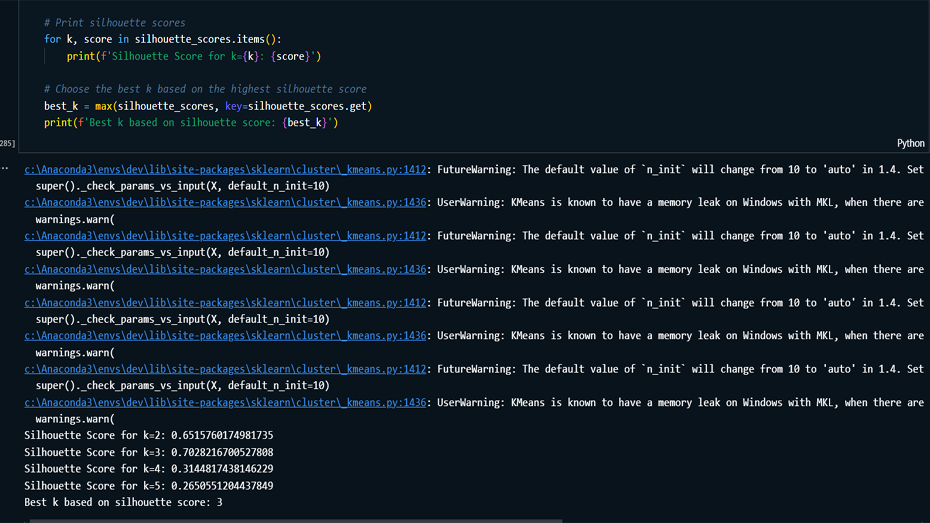The image size is (930, 523).
Task: Open the cell output ellipsis actions menu
Action: 5,169
